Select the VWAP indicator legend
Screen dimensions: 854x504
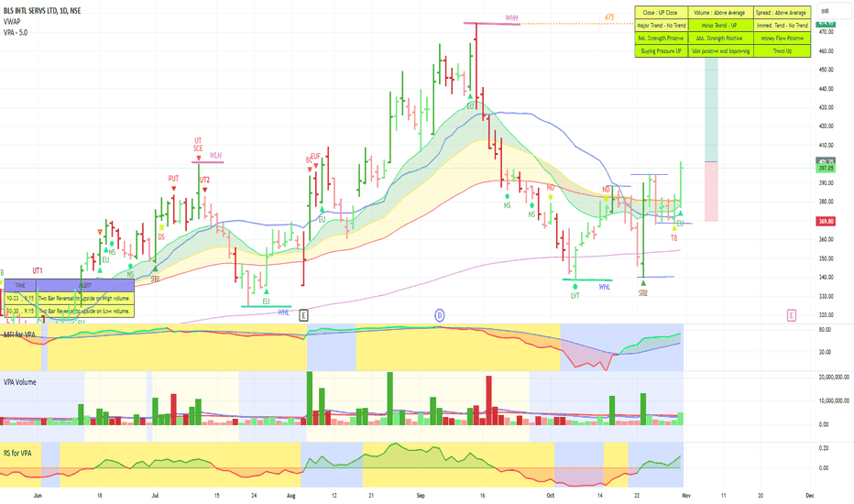pyautogui.click(x=12, y=22)
